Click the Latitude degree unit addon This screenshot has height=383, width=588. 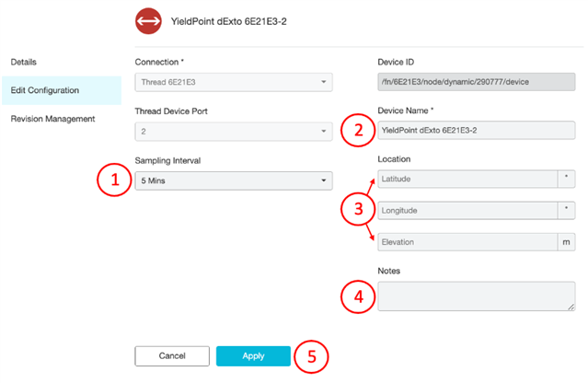pos(566,179)
